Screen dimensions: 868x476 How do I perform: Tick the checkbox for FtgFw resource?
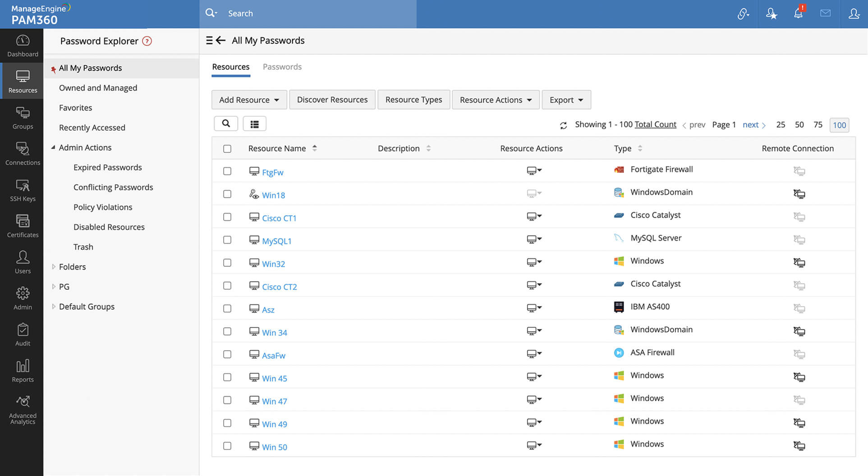coord(227,171)
